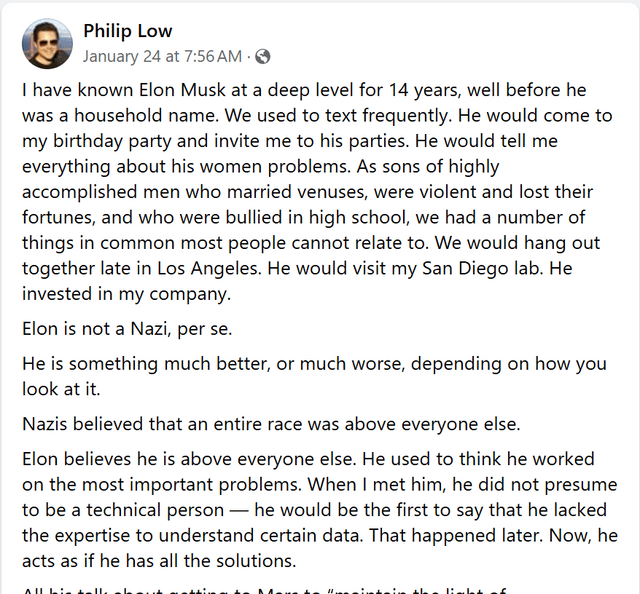Click the phrase 'That happened later' in the post
This screenshot has width=640, height=594.
pyautogui.click(x=482, y=537)
